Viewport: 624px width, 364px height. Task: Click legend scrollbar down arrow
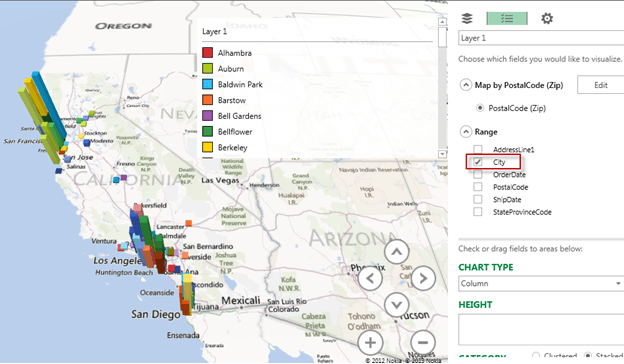[442, 154]
